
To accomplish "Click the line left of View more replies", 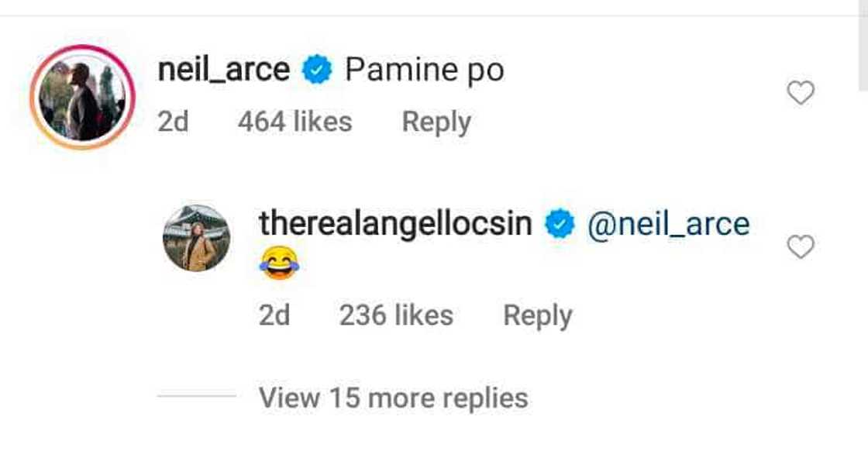I will point(196,397).
